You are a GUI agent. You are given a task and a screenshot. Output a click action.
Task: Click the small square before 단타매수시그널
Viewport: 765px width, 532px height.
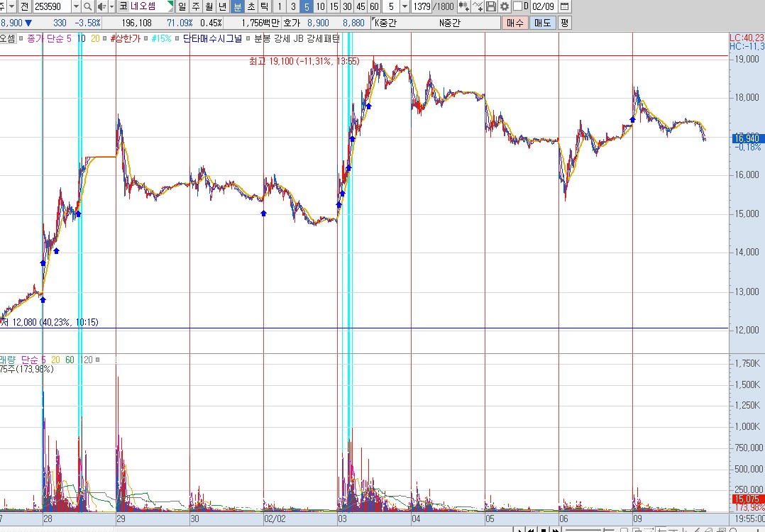(177, 38)
